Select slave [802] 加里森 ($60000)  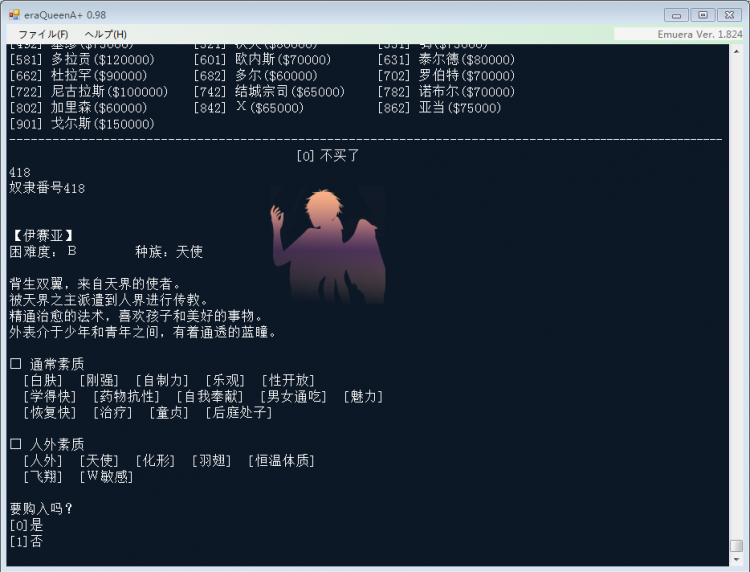coord(78,108)
